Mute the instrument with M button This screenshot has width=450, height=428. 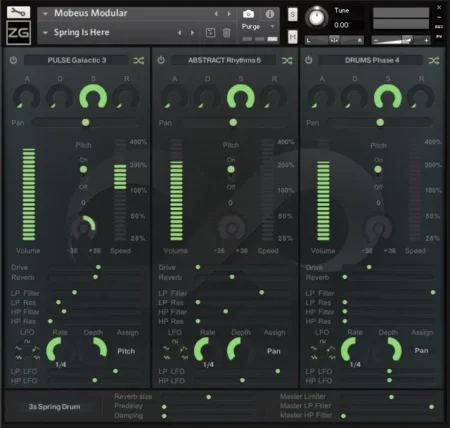tap(292, 37)
